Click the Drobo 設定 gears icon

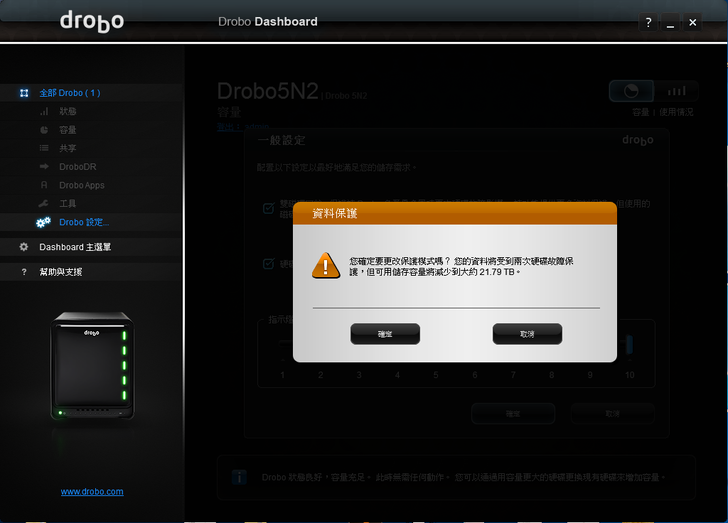pos(43,222)
